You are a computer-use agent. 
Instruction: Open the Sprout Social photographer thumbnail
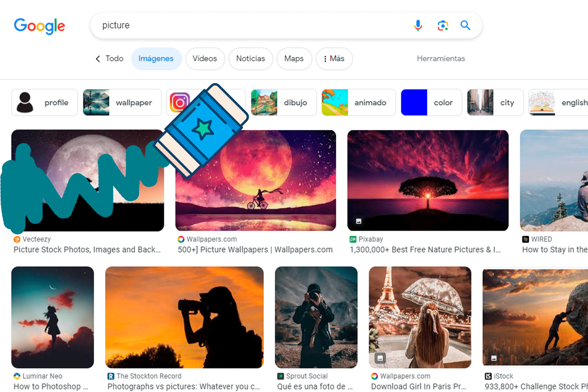tap(316, 317)
